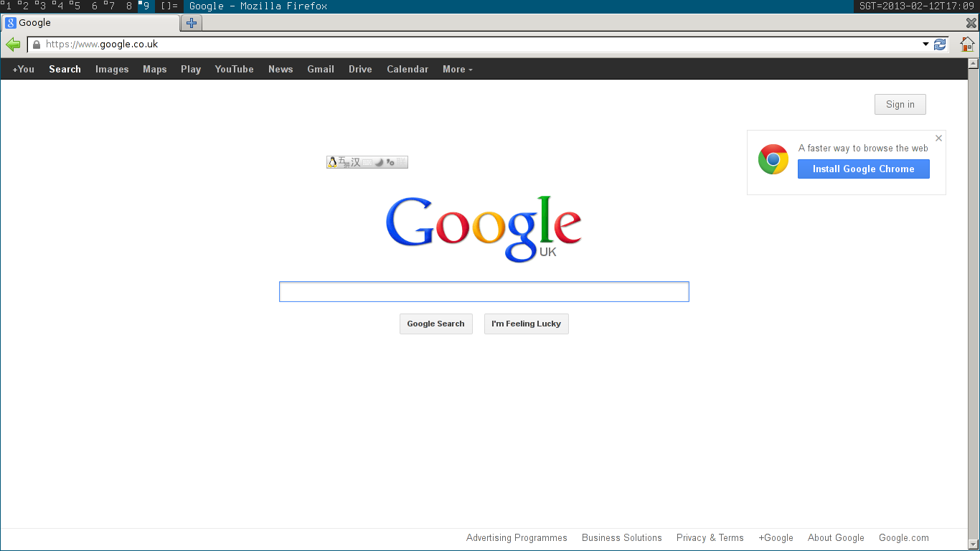Open About Google footer link
Screen dimensions: 980x551
[x=836, y=538]
